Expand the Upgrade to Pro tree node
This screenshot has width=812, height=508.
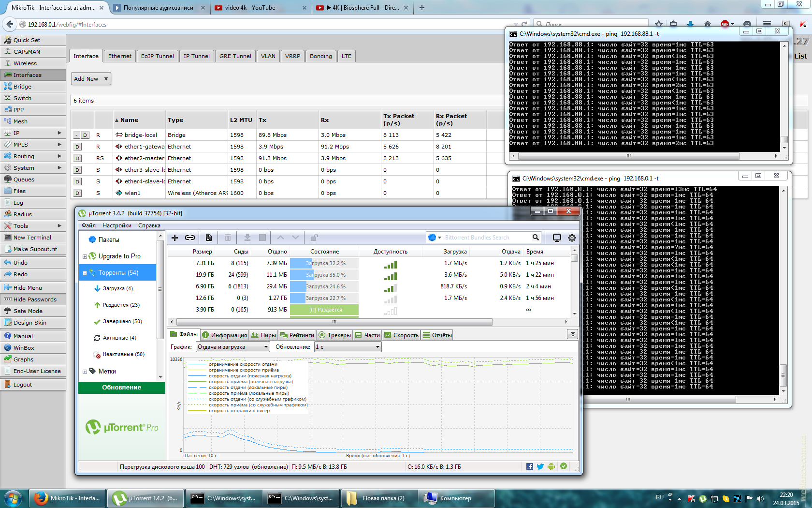85,256
